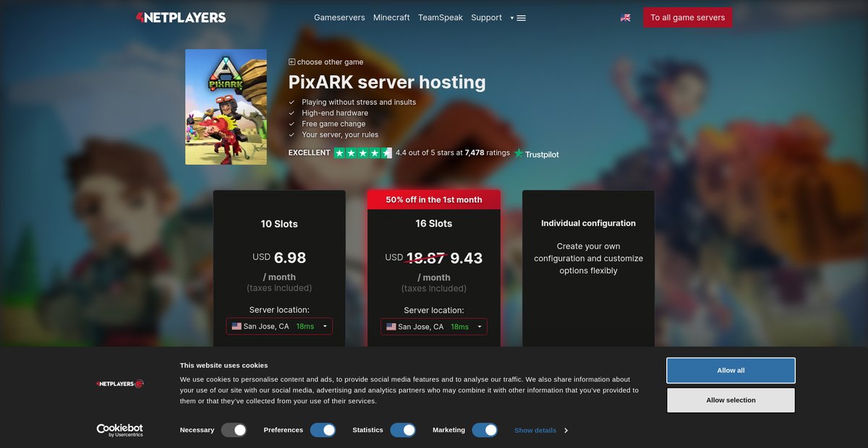Viewport: 868px width, 448px height.
Task: Click the Show details link text
Action: (535, 431)
